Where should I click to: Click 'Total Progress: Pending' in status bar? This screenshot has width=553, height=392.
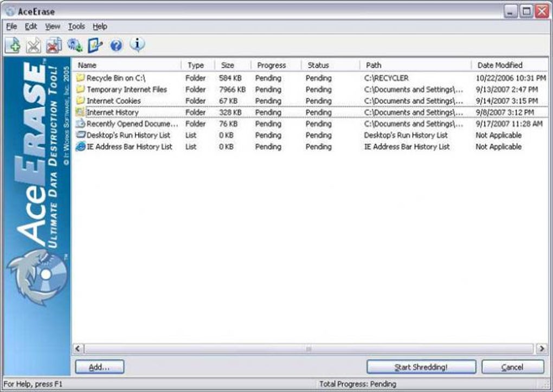tap(358, 384)
